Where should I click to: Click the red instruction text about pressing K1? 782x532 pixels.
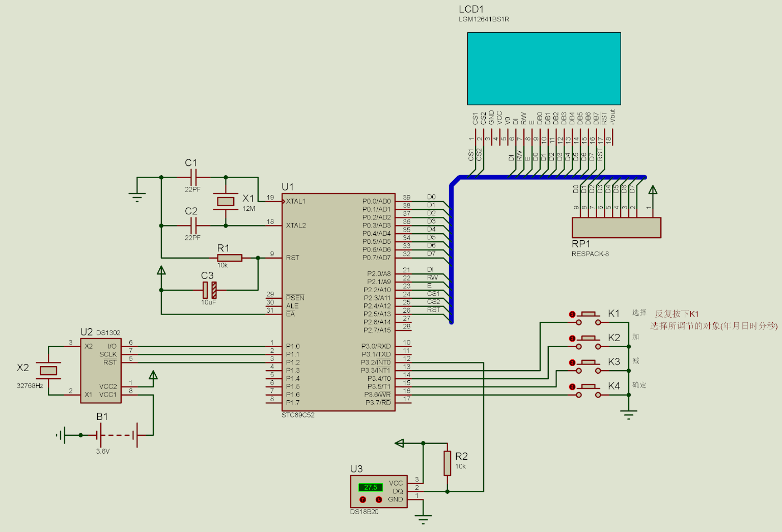point(714,320)
